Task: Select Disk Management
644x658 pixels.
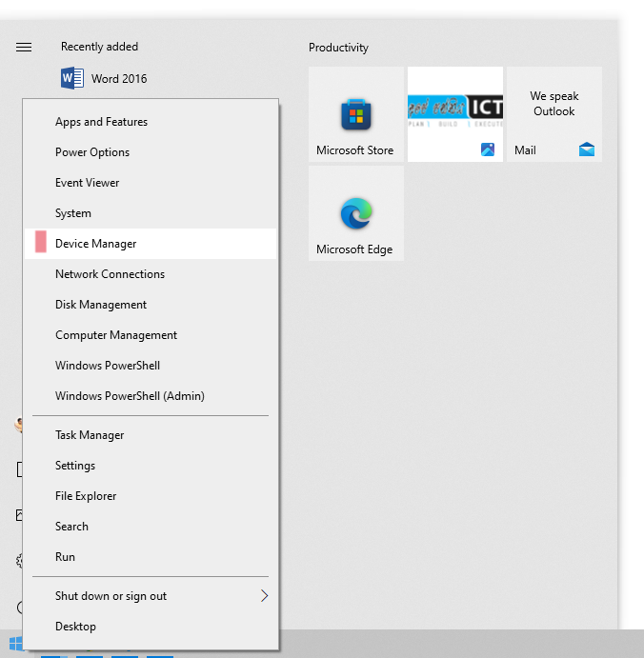Action: click(101, 305)
